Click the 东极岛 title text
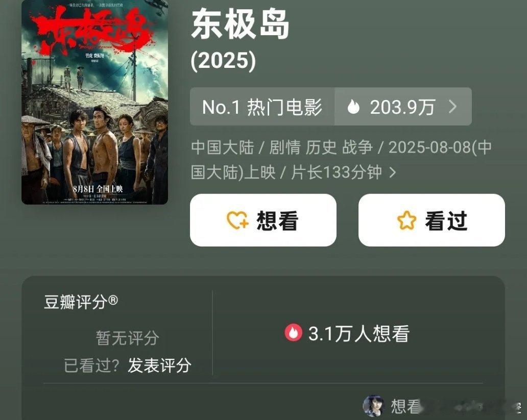This screenshot has height=420, width=527. pos(240,24)
